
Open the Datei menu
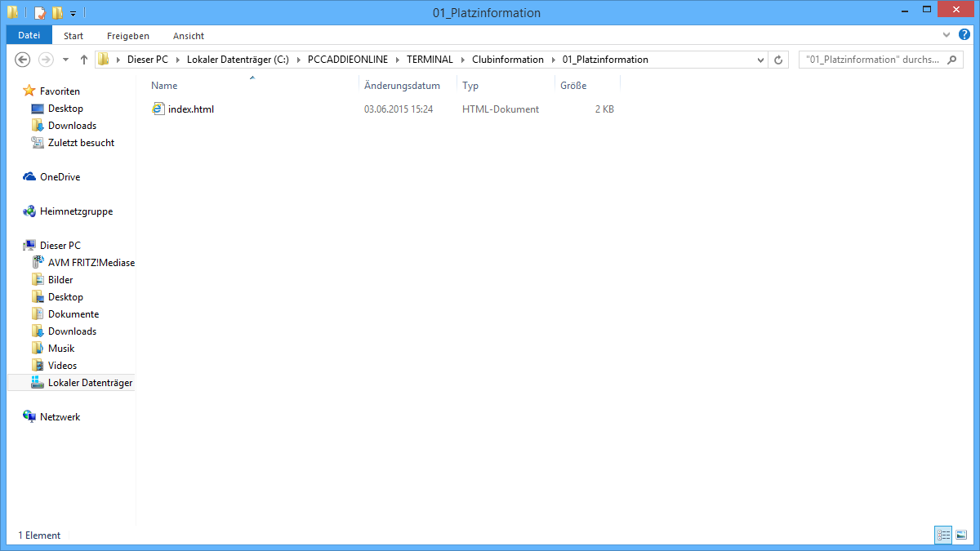pyautogui.click(x=29, y=36)
